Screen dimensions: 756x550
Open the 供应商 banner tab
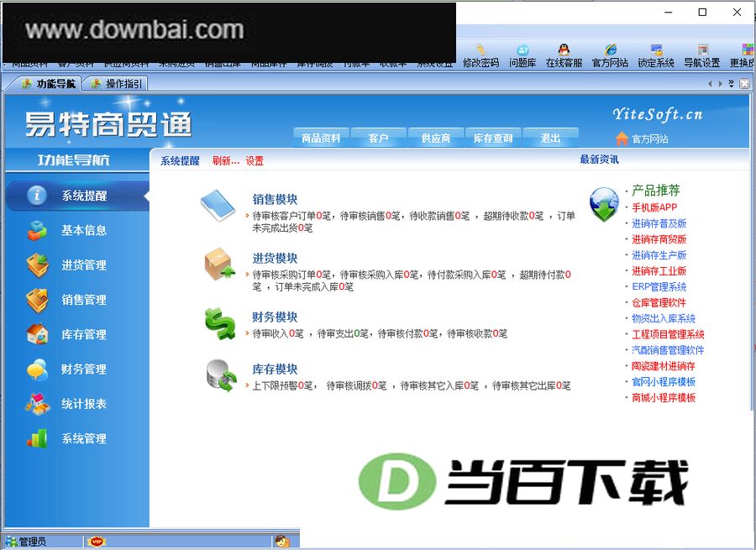[x=436, y=138]
